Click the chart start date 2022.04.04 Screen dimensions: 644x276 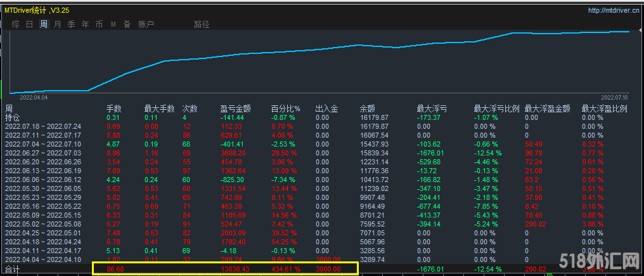tap(34, 98)
